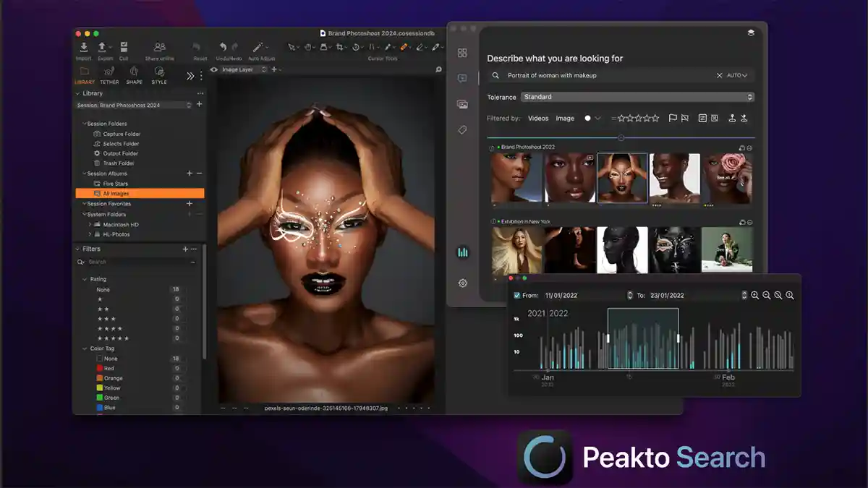Click the Red color tag swatch

coord(100,369)
